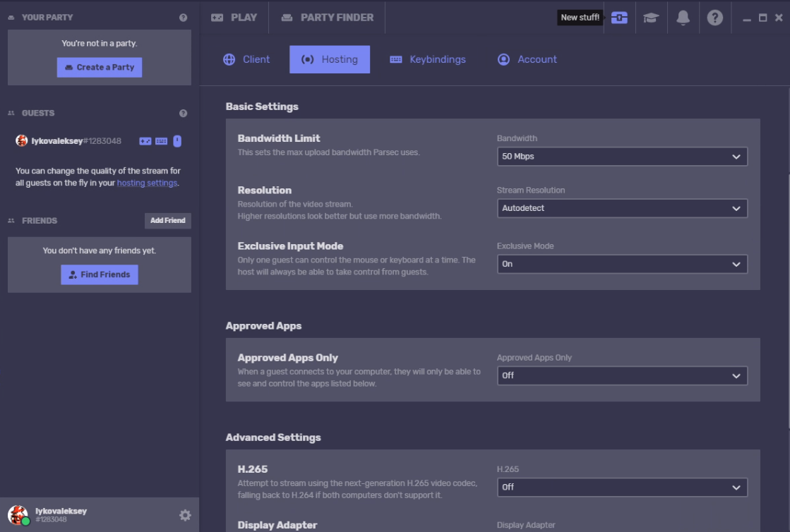Click the Approved Apps section heading
Image resolution: width=790 pixels, height=532 pixels.
(x=263, y=326)
